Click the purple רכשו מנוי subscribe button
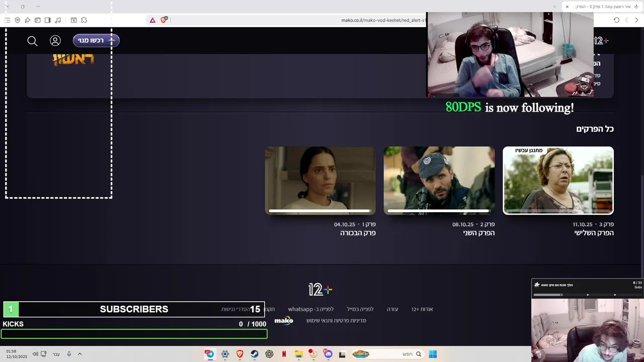The image size is (644, 362). [x=96, y=40]
